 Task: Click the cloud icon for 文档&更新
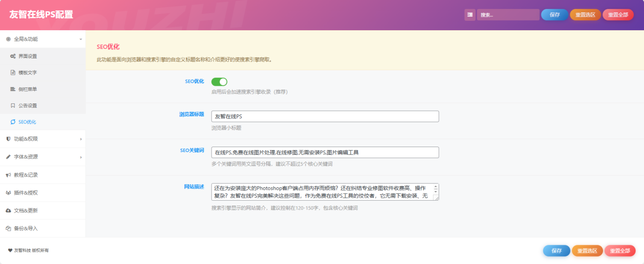(x=8, y=211)
